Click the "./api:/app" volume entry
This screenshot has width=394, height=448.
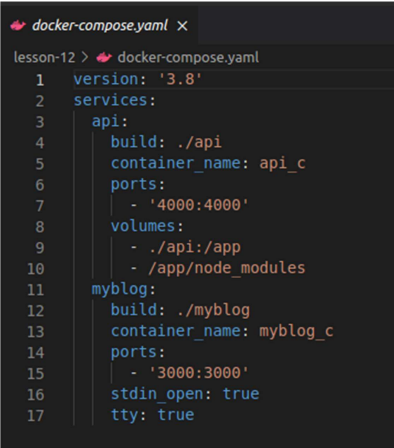point(195,247)
